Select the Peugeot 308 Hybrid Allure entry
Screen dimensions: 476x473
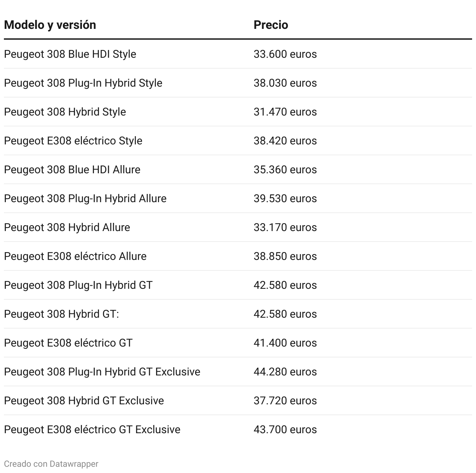(67, 227)
